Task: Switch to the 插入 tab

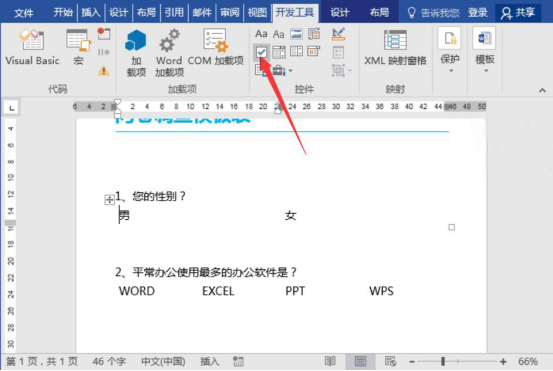Action: [x=91, y=13]
